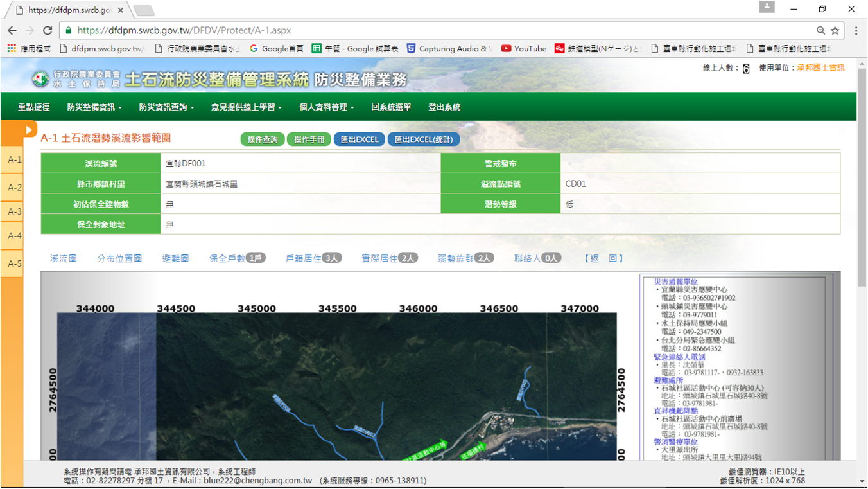Screen dimensions: 868x489
Task: Open the Chrome three-dot menu
Action: click(x=856, y=30)
